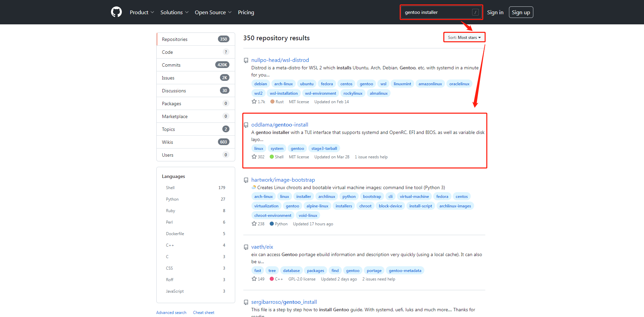Show Users results
644x317 pixels.
coord(196,155)
